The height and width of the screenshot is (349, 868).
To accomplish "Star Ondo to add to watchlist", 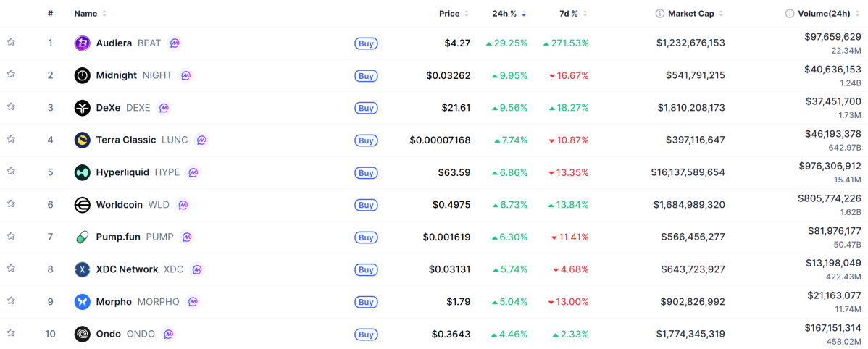I will [x=11, y=333].
